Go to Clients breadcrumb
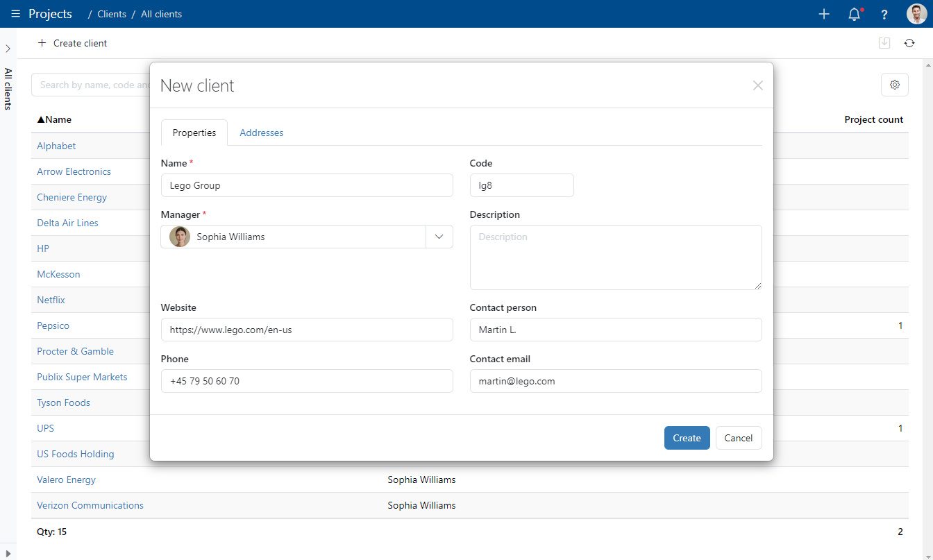The width and height of the screenshot is (933, 560). click(112, 14)
